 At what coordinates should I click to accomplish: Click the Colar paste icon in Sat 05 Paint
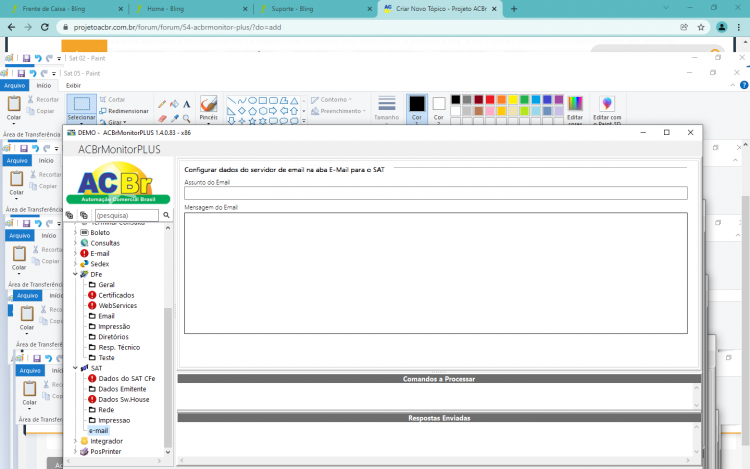point(14,103)
